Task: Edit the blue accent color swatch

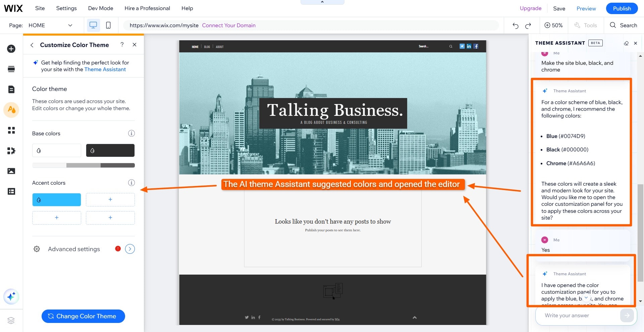Action: click(x=57, y=200)
